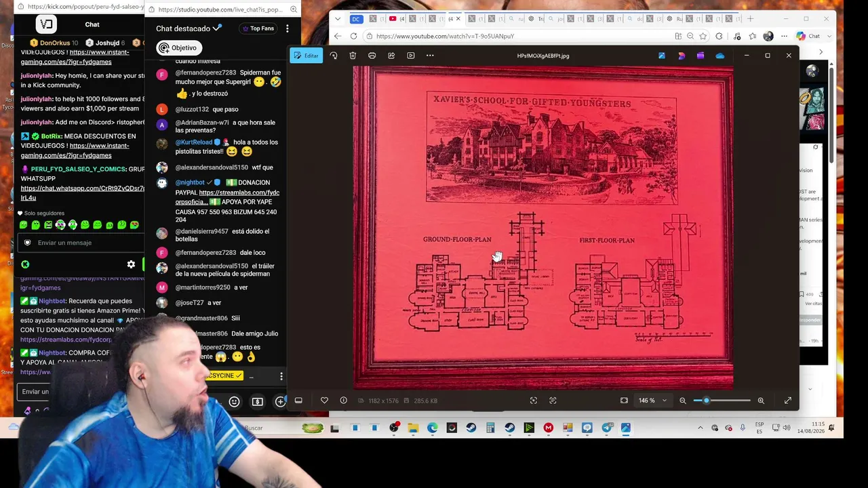
Task: Open the streamlabs link in nightbot message
Action: point(227,197)
